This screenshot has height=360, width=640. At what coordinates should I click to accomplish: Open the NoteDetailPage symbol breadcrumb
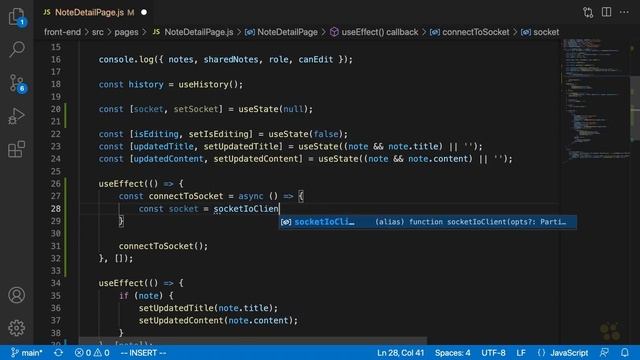tap(281, 32)
